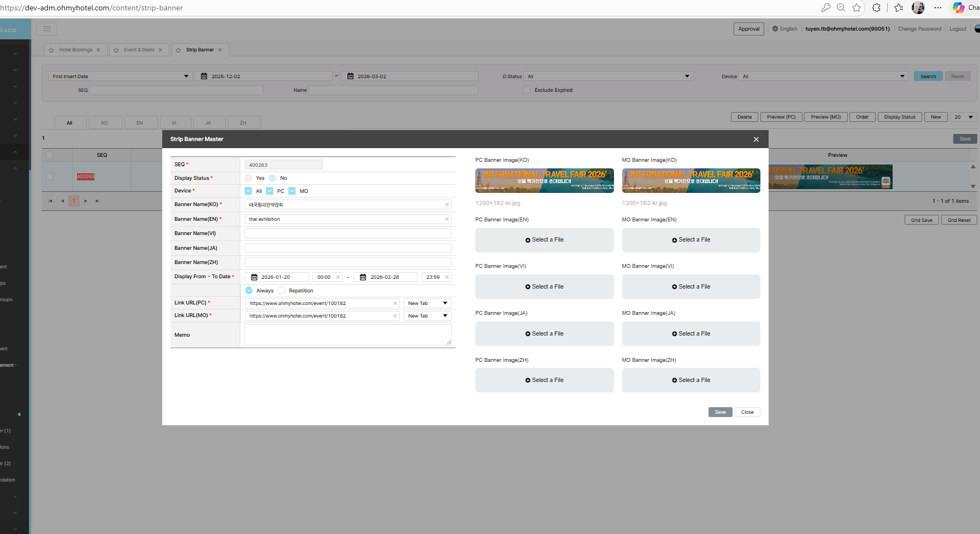Image resolution: width=980 pixels, height=534 pixels.
Task: Click the Banner Name(VI) input field
Action: pyautogui.click(x=348, y=233)
